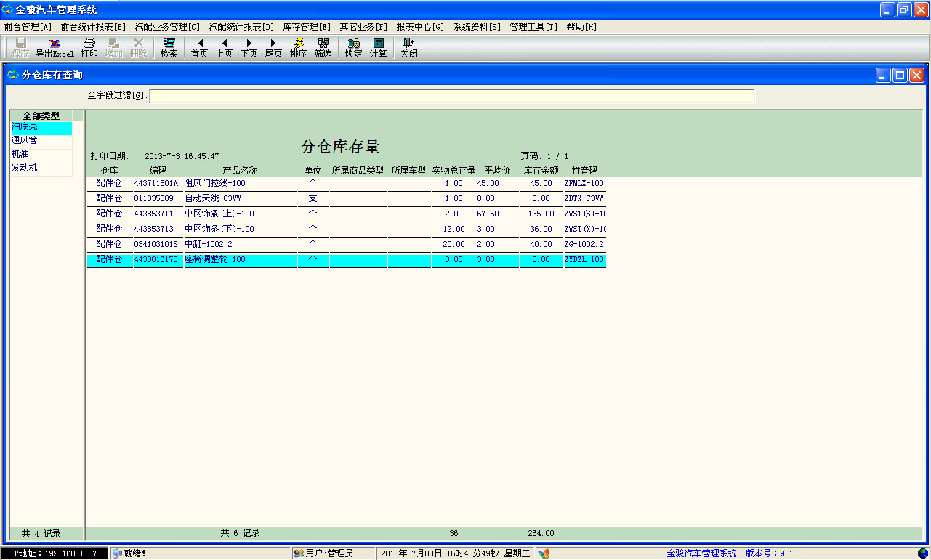
Task: Select 通风管 in the type list
Action: pos(41,141)
